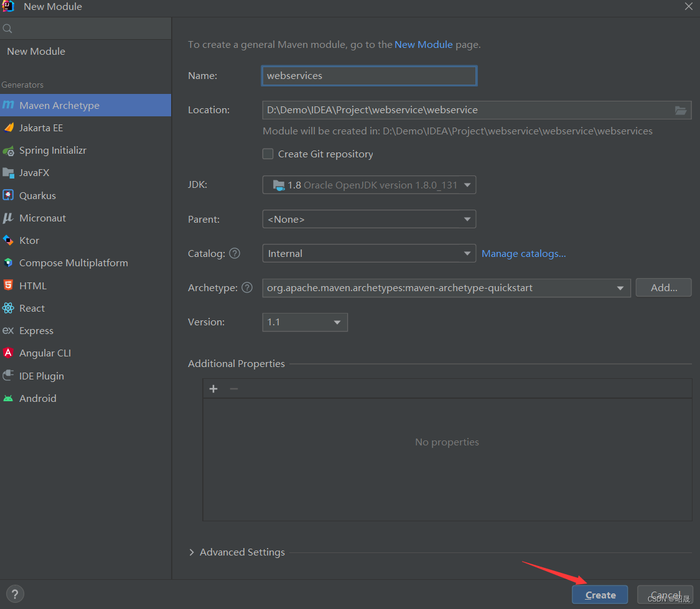The image size is (700, 609).
Task: Add a new property with the plus icon
Action: (213, 388)
